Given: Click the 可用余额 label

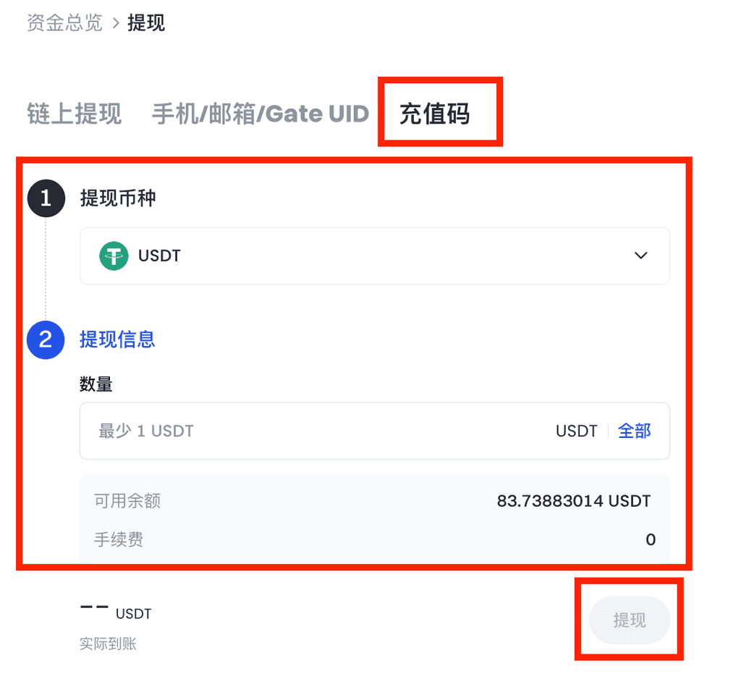Looking at the screenshot, I should (x=127, y=501).
